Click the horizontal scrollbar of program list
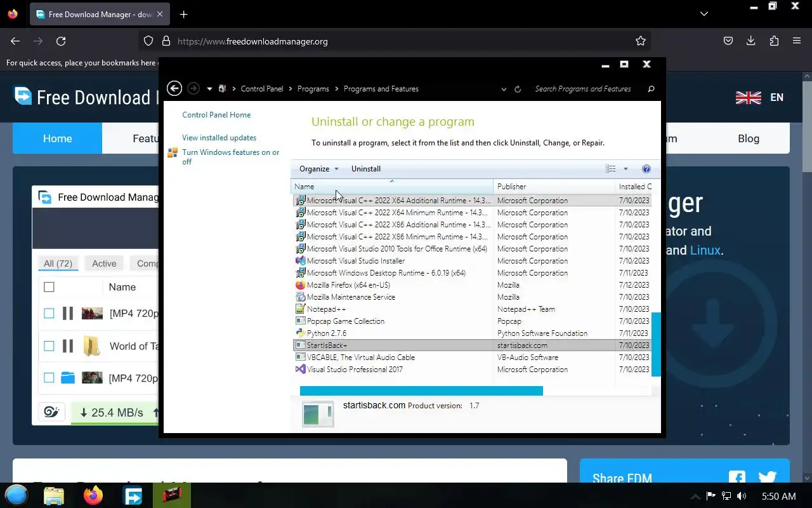This screenshot has width=812, height=508. point(421,391)
